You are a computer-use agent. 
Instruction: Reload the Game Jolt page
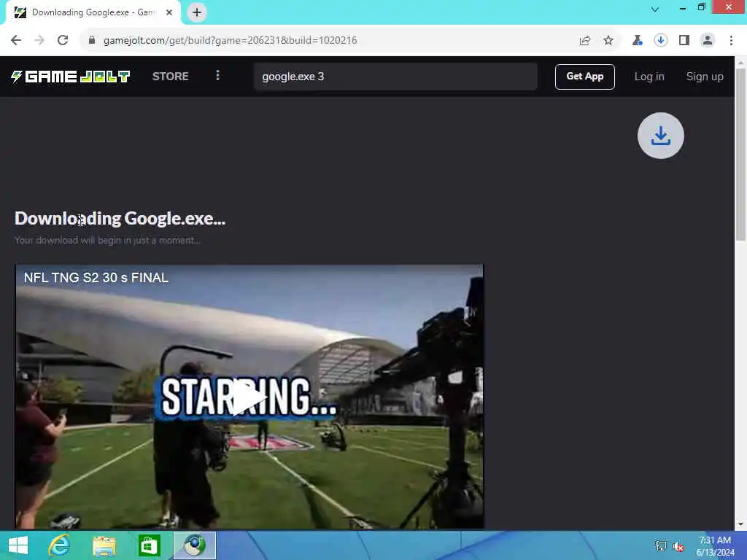point(63,41)
